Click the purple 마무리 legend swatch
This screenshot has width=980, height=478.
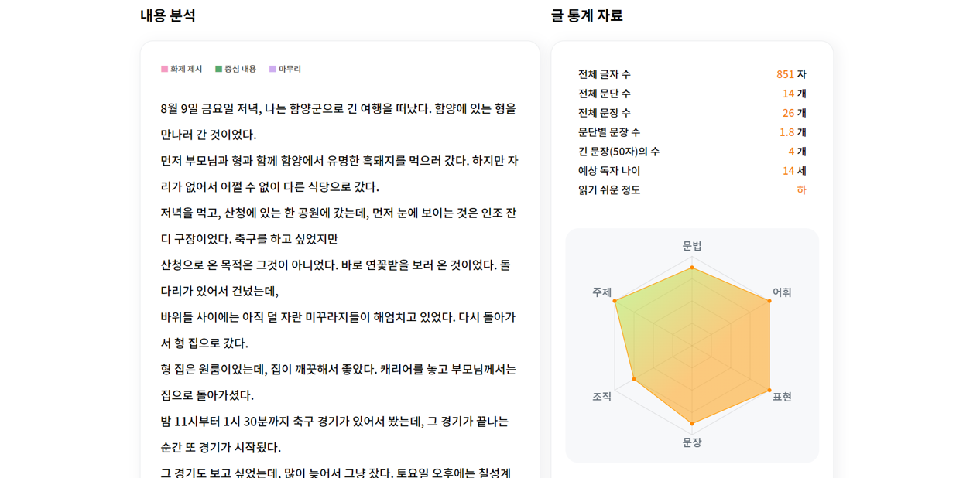(x=272, y=69)
